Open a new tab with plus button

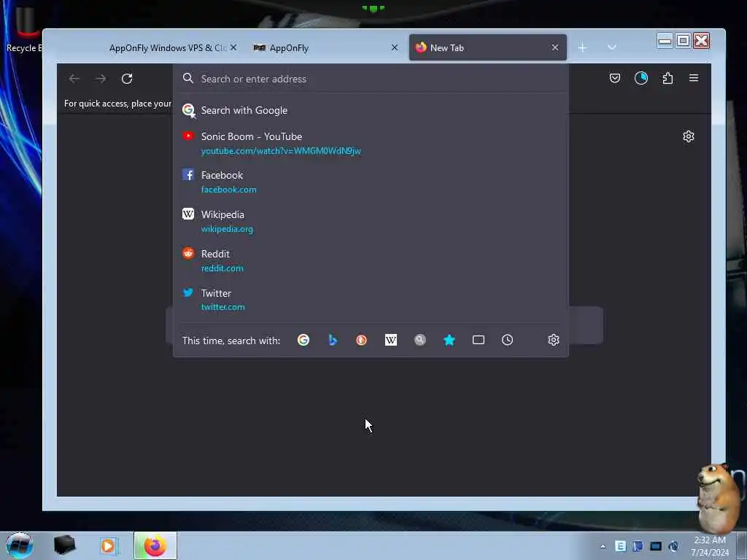point(582,47)
